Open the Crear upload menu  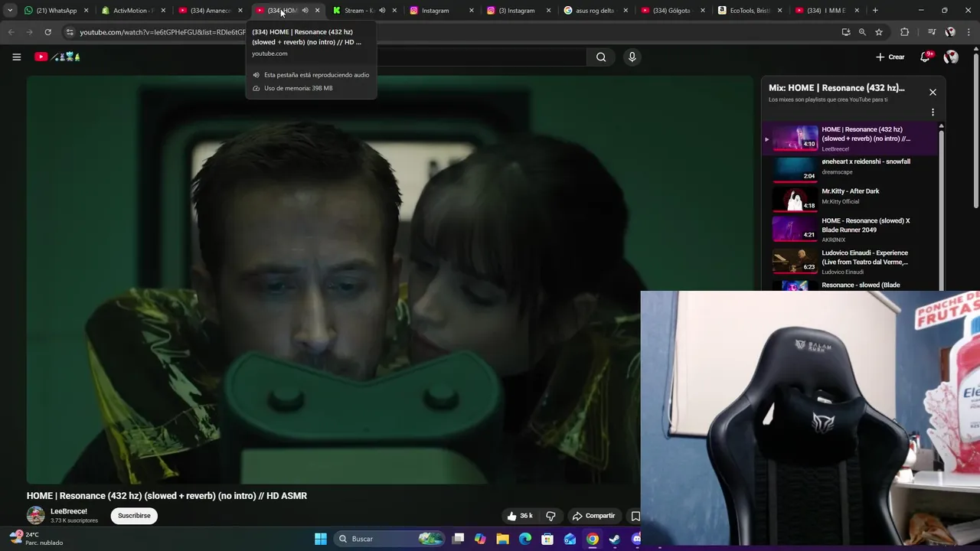coord(890,57)
